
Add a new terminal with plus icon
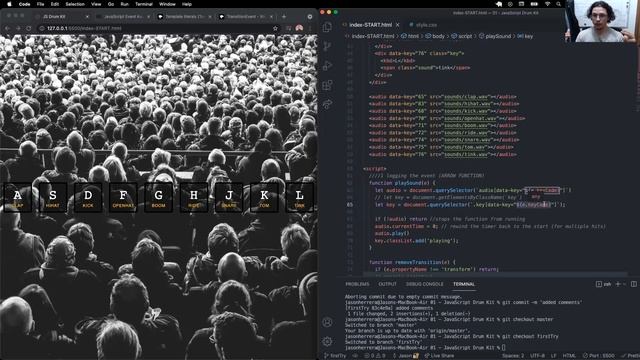click(x=618, y=284)
